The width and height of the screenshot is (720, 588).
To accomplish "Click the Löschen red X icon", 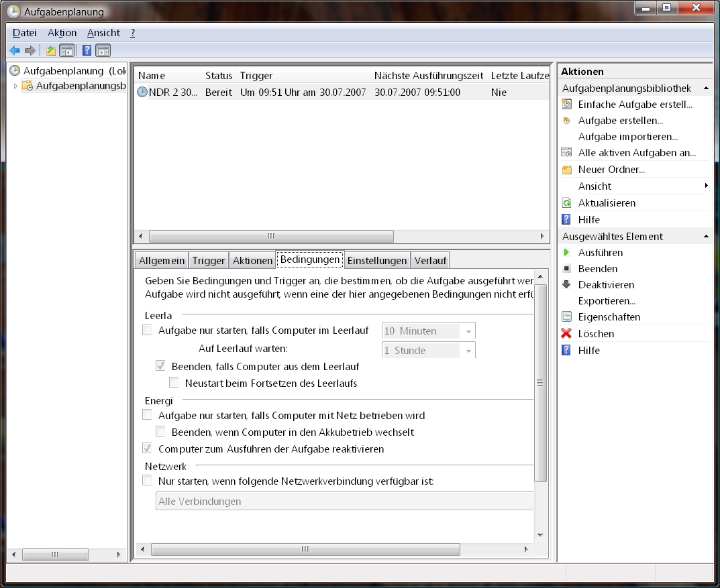I will [566, 333].
